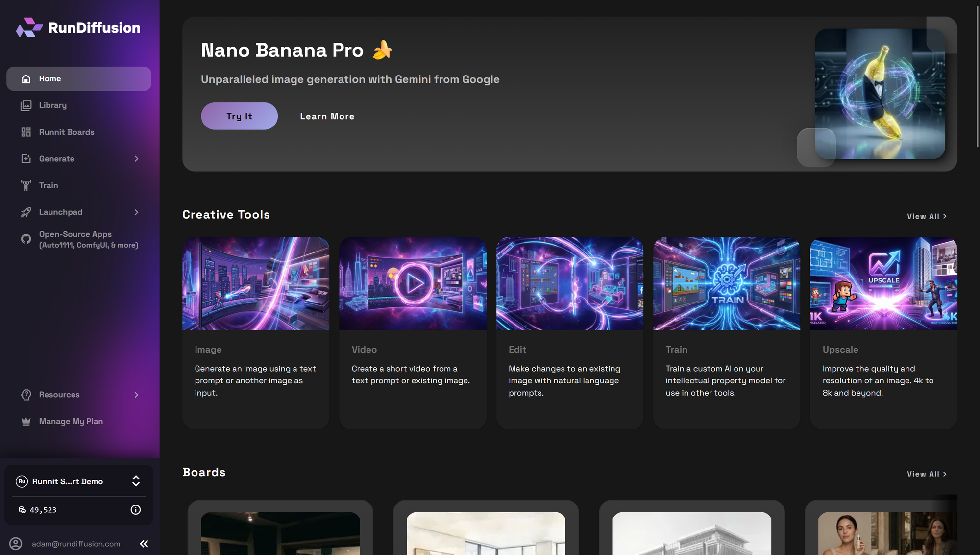Open Library from the sidebar
The image size is (980, 555).
52,105
